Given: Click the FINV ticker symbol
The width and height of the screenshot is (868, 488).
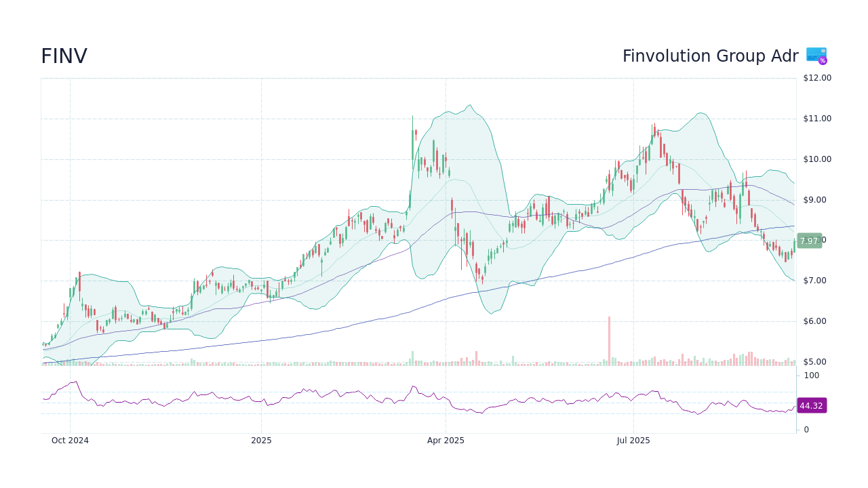Looking at the screenshot, I should click(64, 56).
